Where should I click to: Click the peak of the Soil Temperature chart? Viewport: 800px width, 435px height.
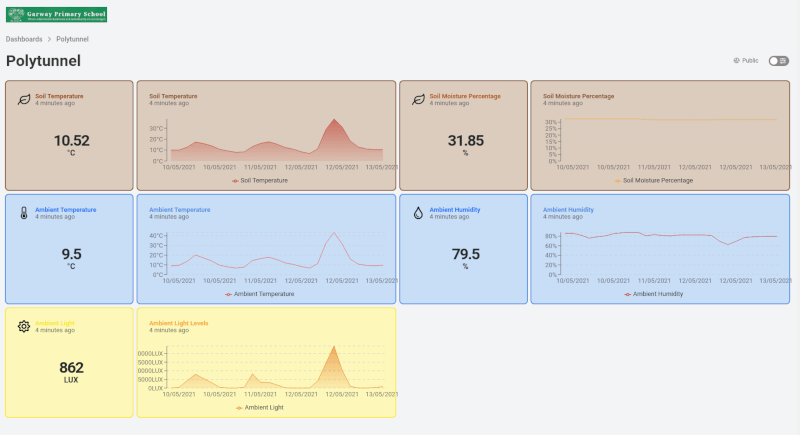point(334,119)
